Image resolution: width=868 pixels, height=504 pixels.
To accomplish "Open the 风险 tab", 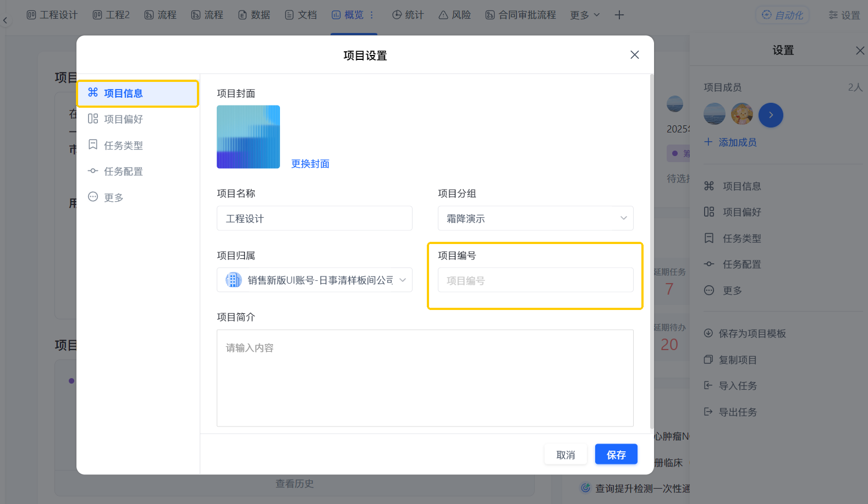I will (455, 15).
